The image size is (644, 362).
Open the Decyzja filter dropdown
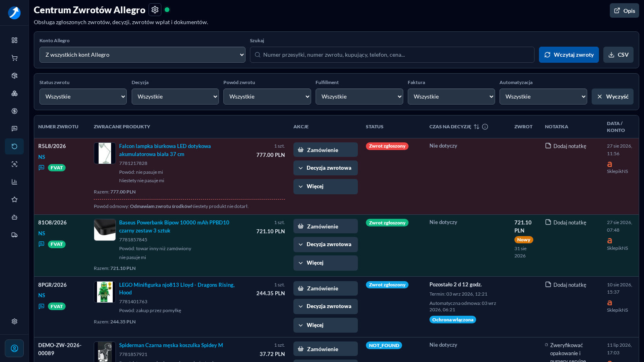175,97
